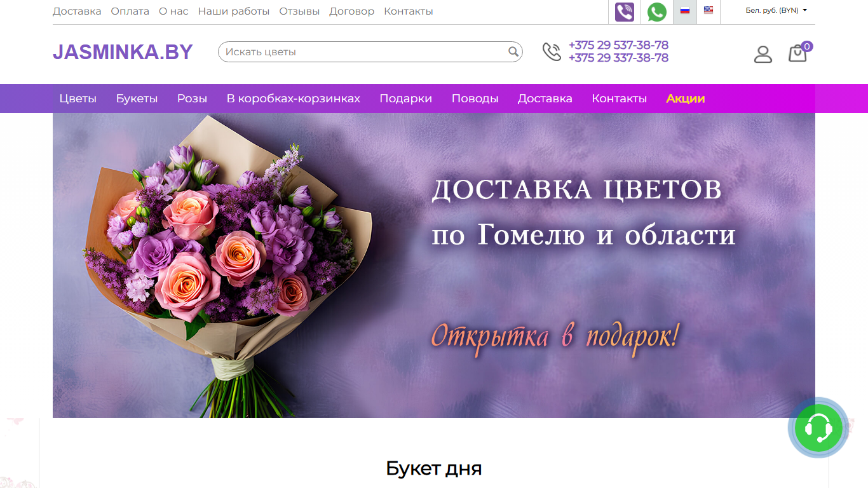Open the Отзывы link
This screenshot has height=488, width=868.
[x=299, y=11]
